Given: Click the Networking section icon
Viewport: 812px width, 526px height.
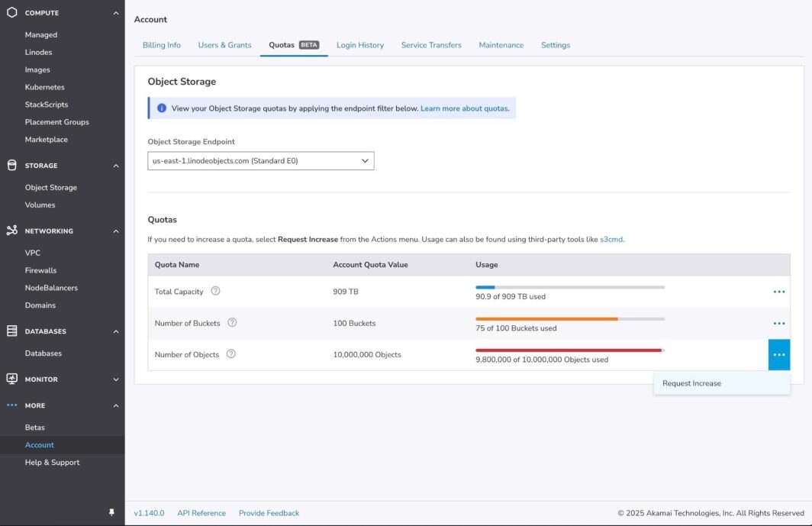Looking at the screenshot, I should 11,231.
